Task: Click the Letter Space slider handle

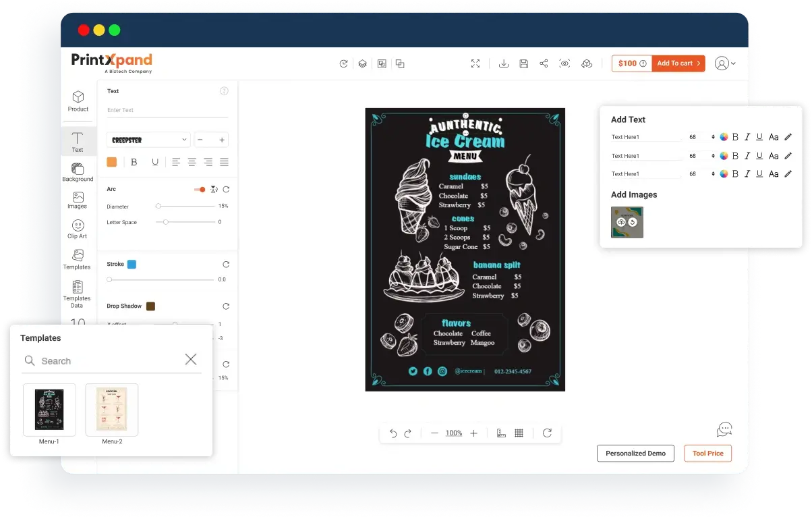Action: point(165,222)
